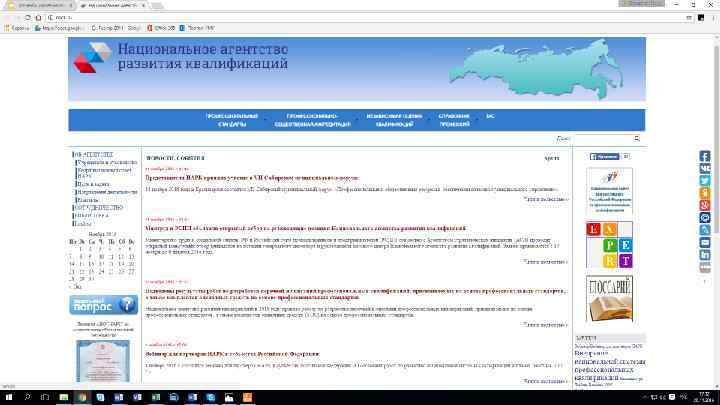This screenshot has width=720, height=405.
Task: Open Excel from the taskbar
Action: (x=156, y=397)
